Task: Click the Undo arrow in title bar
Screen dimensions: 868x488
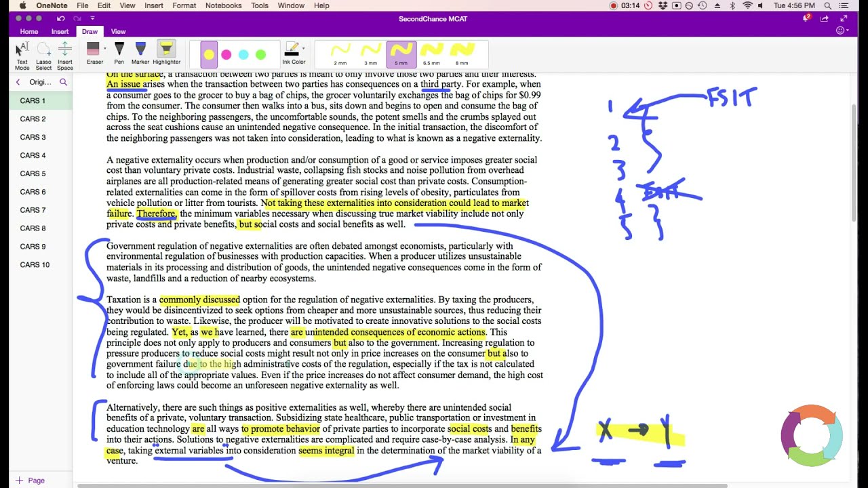Action: pos(61,18)
